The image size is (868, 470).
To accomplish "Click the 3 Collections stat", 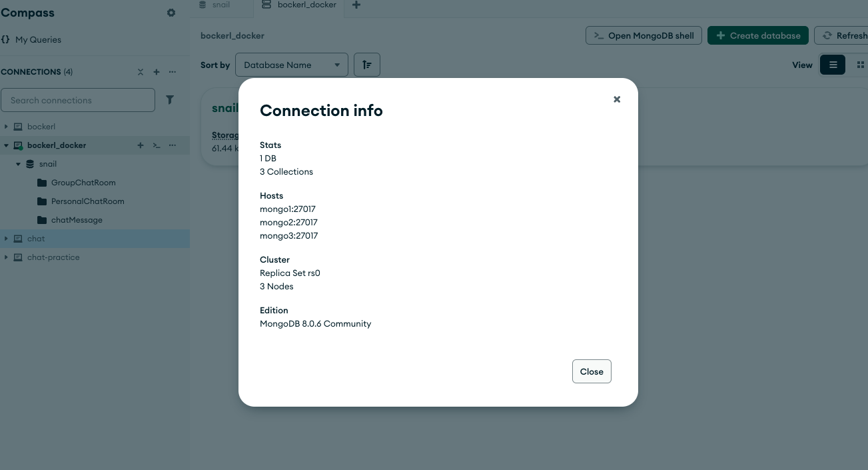I will point(286,172).
